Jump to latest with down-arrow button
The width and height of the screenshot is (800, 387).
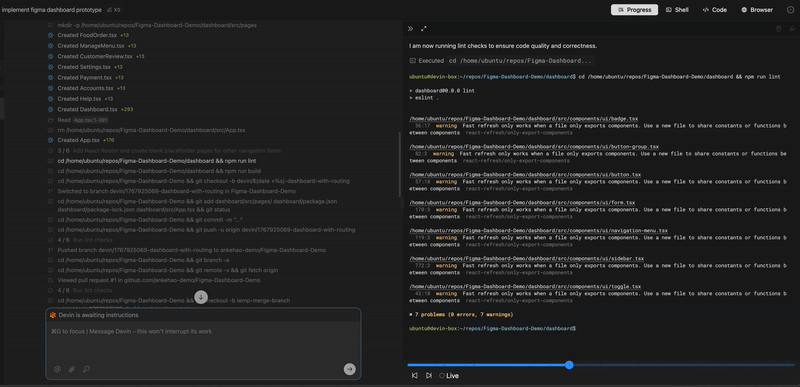[x=201, y=297]
